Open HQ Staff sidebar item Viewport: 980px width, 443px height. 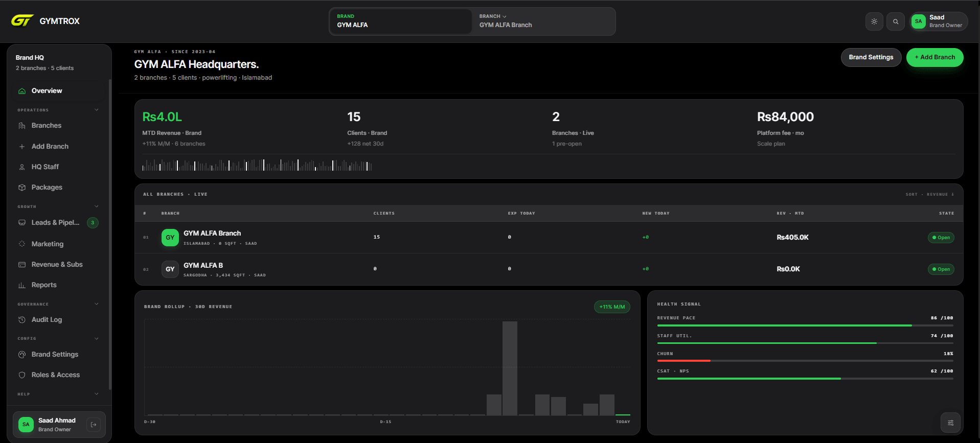point(59,167)
